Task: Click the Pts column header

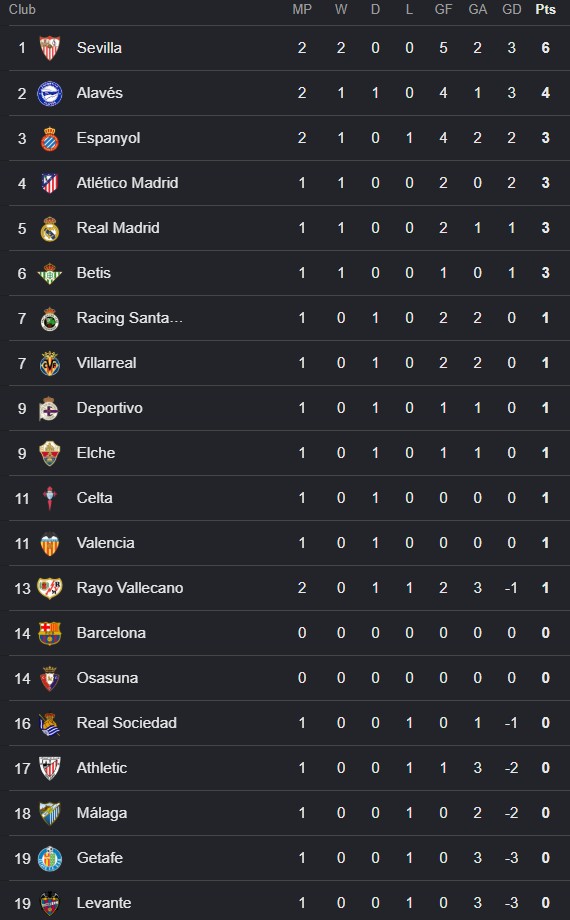Action: (x=545, y=9)
